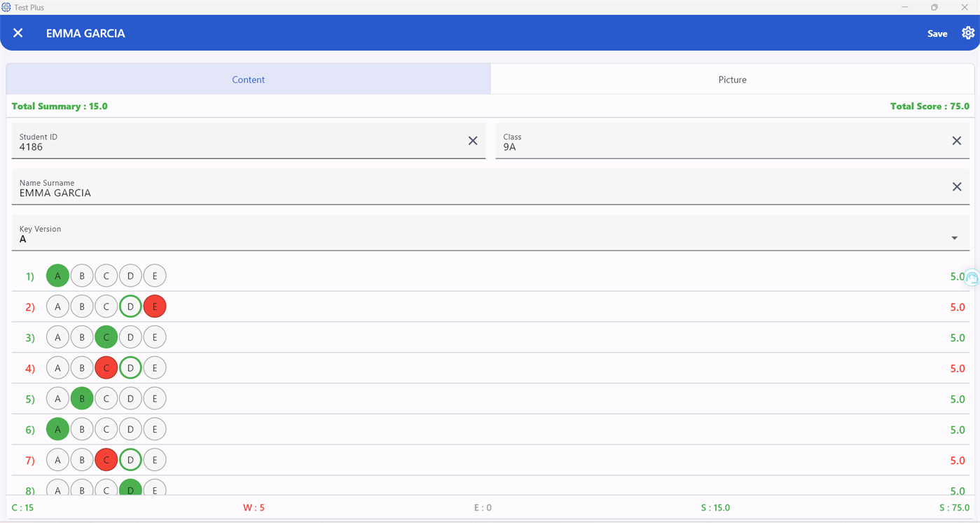The height and width of the screenshot is (523, 980).
Task: Select answer C for question 6
Action: (x=106, y=428)
